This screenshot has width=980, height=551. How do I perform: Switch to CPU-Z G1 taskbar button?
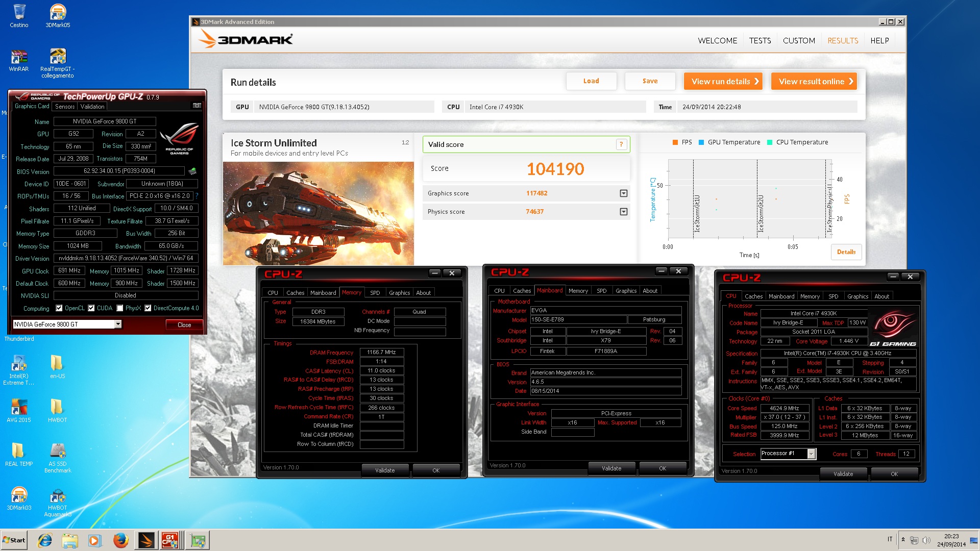coord(170,540)
